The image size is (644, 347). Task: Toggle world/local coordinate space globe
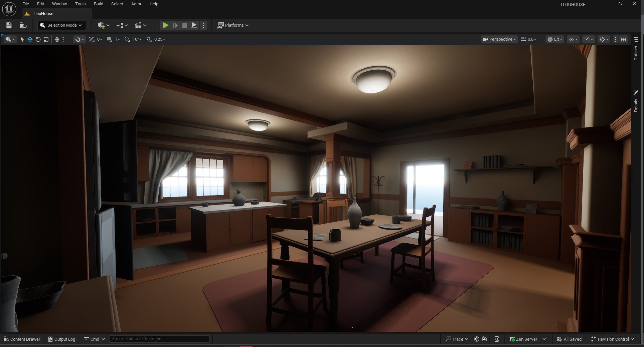(x=57, y=39)
